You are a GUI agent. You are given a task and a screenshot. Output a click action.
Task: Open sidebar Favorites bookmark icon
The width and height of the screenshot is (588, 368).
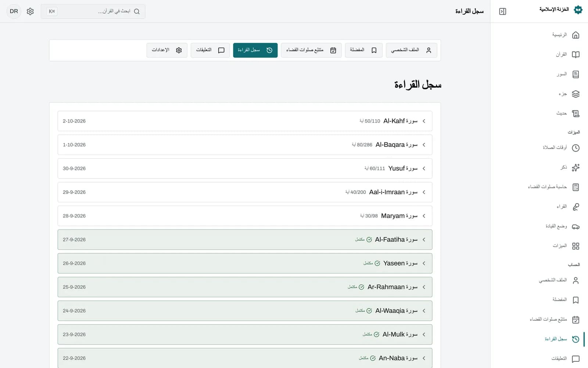click(x=576, y=300)
